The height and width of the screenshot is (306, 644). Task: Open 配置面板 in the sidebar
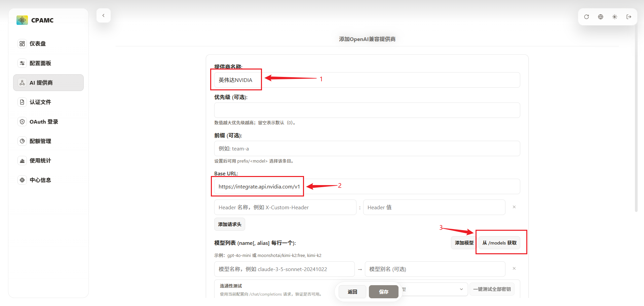click(x=40, y=63)
